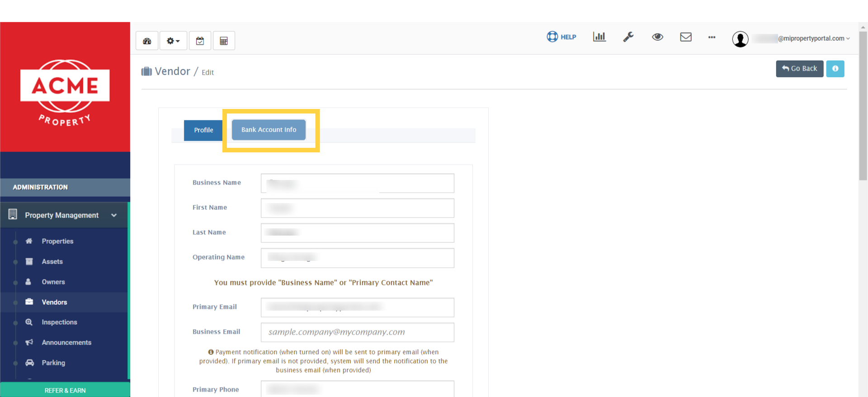Open Vendors in the sidebar
The height and width of the screenshot is (397, 868).
point(64,302)
